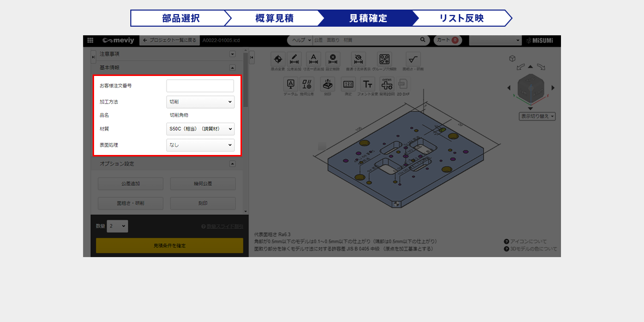This screenshot has height=322, width=644.
Task: Open the 表示切り替え display switch menu
Action: 537,117
